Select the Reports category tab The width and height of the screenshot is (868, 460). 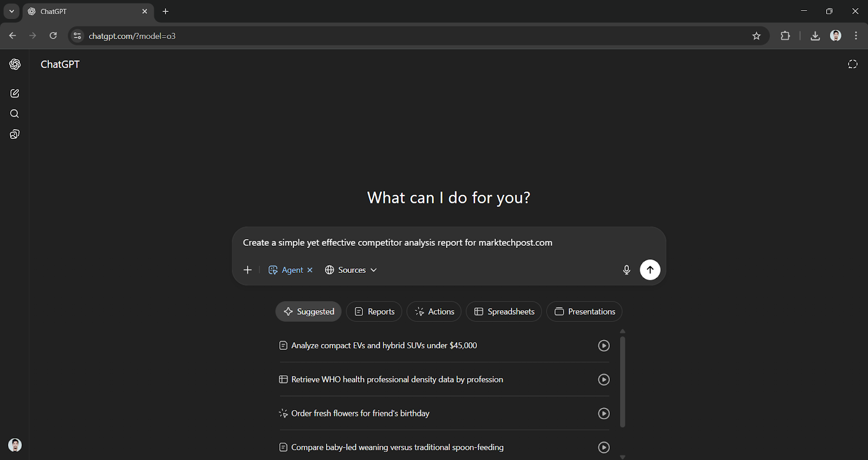(374, 311)
